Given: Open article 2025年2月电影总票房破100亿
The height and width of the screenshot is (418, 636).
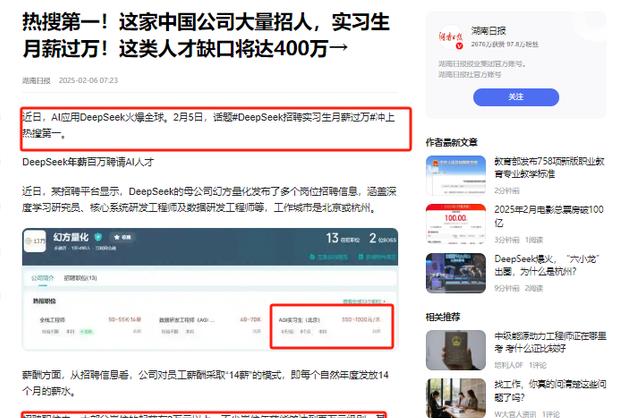Looking at the screenshot, I should point(549,216).
